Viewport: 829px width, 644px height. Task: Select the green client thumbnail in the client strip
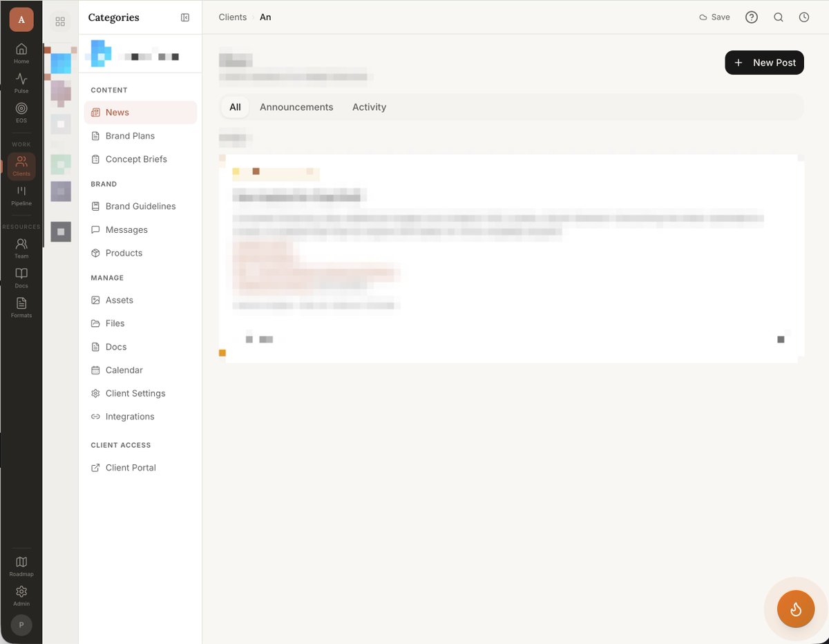[61, 164]
